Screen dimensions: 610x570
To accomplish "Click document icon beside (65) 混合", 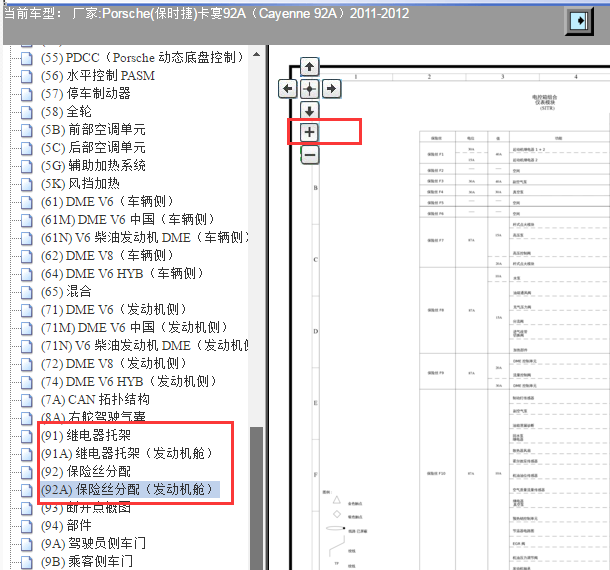I will tap(26, 292).
